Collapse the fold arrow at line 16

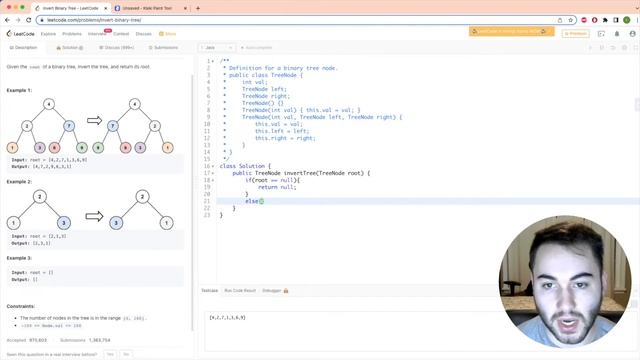213,167
